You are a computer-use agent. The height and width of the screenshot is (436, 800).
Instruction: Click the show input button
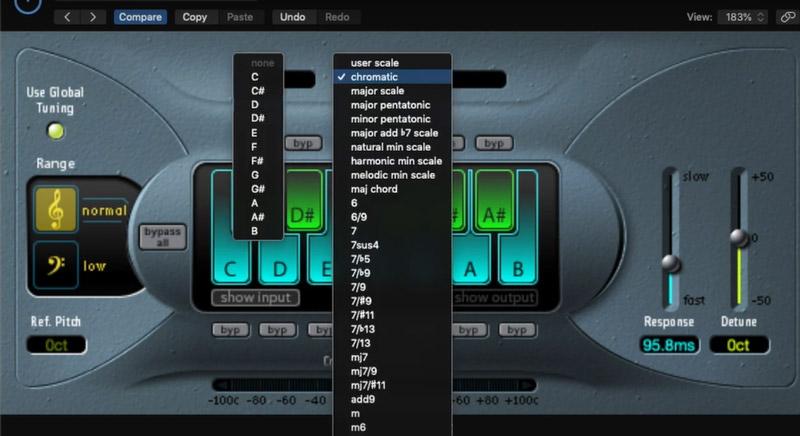[256, 298]
